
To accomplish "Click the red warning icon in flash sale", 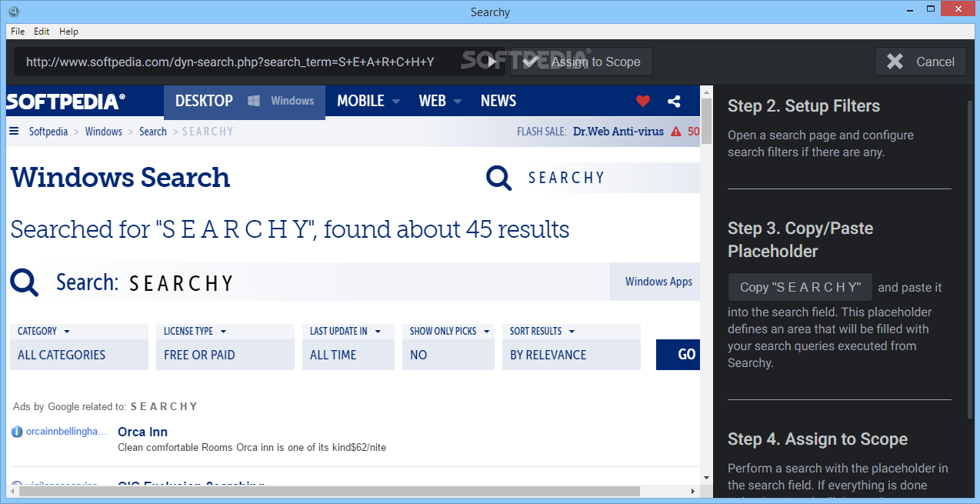I will click(x=675, y=132).
